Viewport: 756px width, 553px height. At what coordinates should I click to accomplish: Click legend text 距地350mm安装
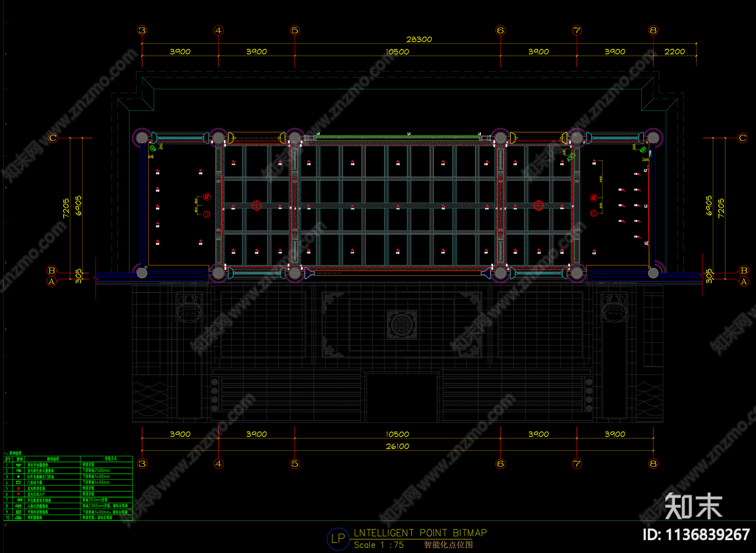(x=95, y=500)
